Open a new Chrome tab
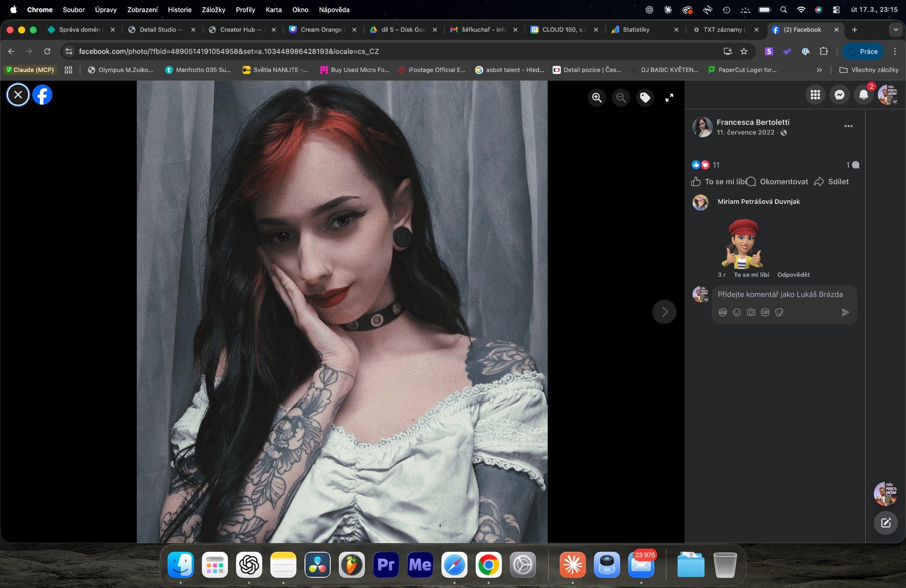The image size is (906, 588). 854,29
